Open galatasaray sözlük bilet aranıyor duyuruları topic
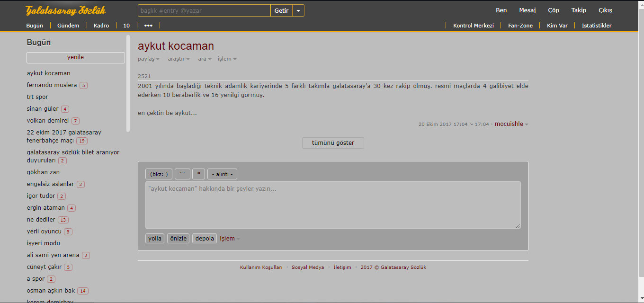 coord(73,156)
